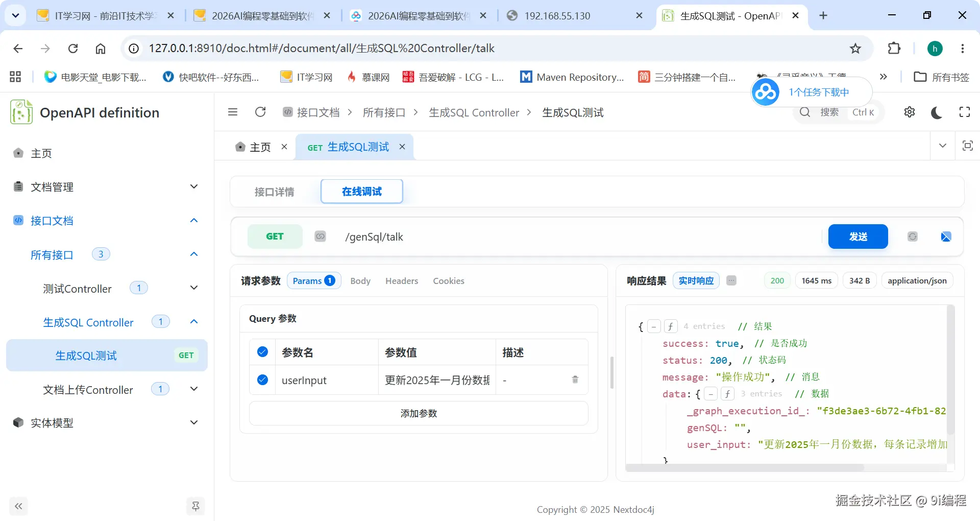Collapse the 所有接口 group chevron

pos(194,254)
